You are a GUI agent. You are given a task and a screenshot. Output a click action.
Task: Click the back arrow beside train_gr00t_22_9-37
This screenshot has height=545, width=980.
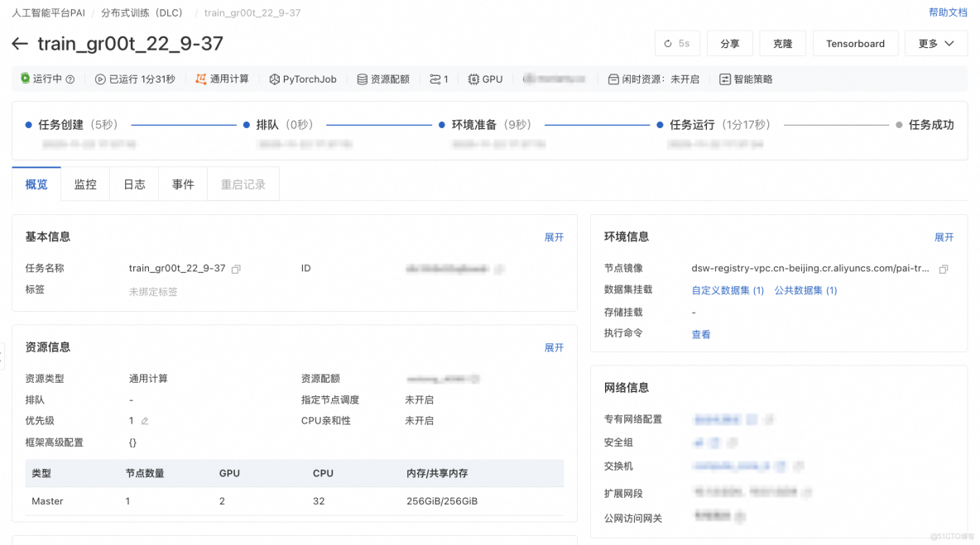(x=19, y=44)
